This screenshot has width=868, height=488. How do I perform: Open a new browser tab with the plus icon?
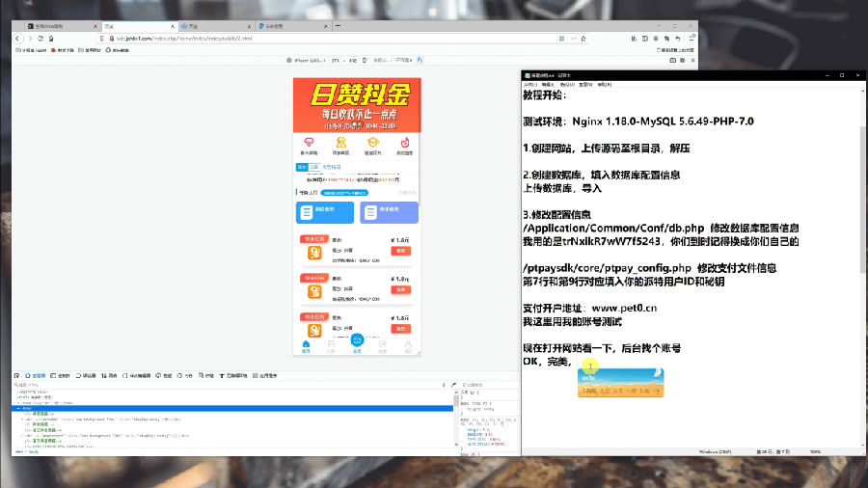[338, 26]
